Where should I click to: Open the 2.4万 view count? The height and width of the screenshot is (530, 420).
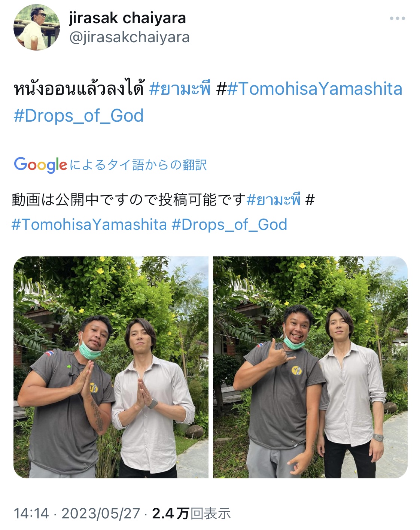point(170,513)
